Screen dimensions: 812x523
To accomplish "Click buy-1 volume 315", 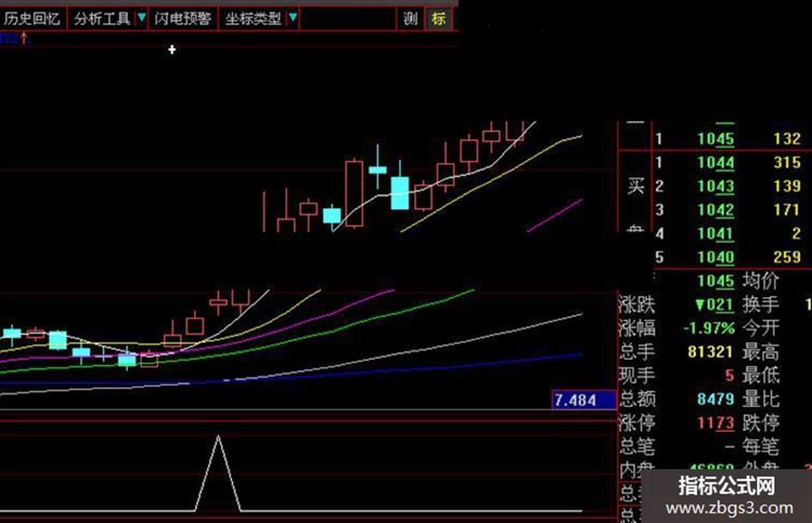I will pos(787,162).
